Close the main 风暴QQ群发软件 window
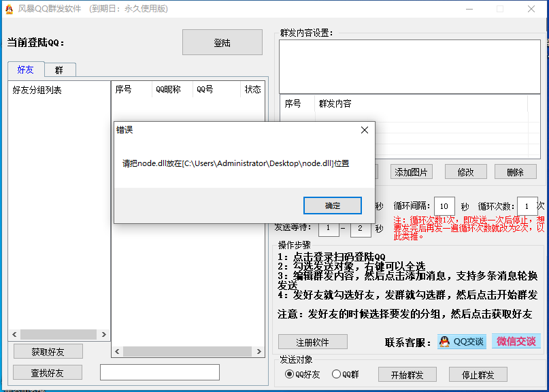549x392 pixels. click(x=531, y=9)
